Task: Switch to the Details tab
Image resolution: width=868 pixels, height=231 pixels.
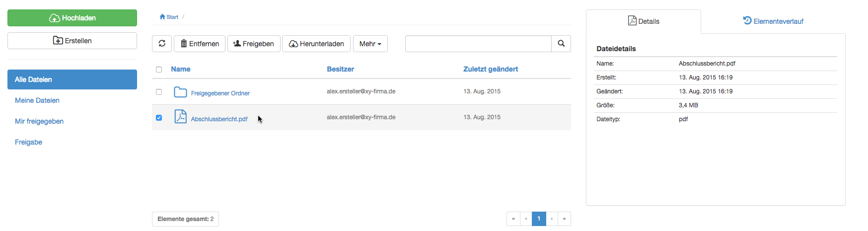Action: pyautogui.click(x=644, y=21)
